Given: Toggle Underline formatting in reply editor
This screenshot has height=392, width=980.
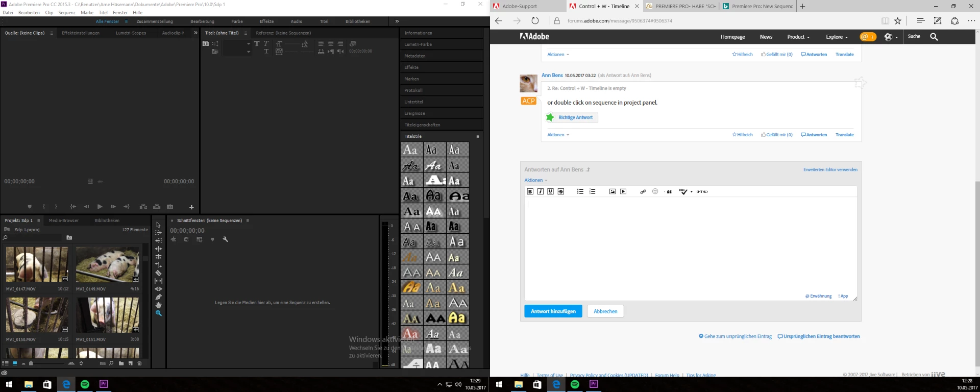Looking at the screenshot, I should click(x=550, y=191).
